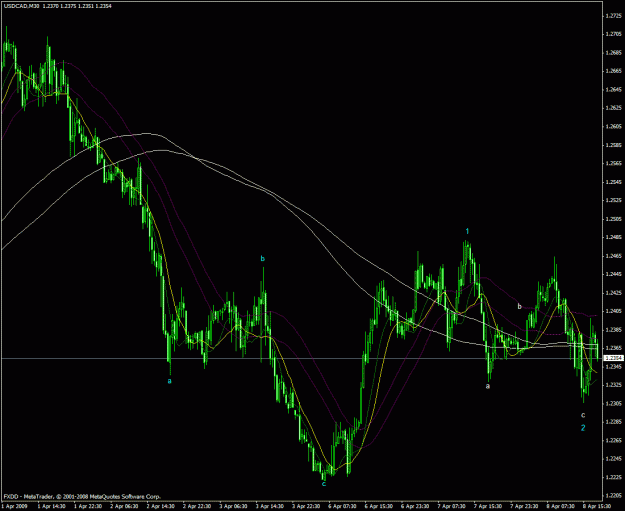This screenshot has width=625, height=511.
Task: Click the '8 Apr 07:30' time label
Action: [559, 507]
